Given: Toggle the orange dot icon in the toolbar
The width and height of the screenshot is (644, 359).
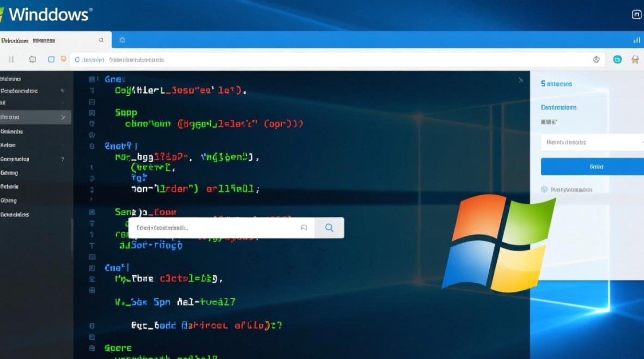Looking at the screenshot, I should pyautogui.click(x=63, y=59).
